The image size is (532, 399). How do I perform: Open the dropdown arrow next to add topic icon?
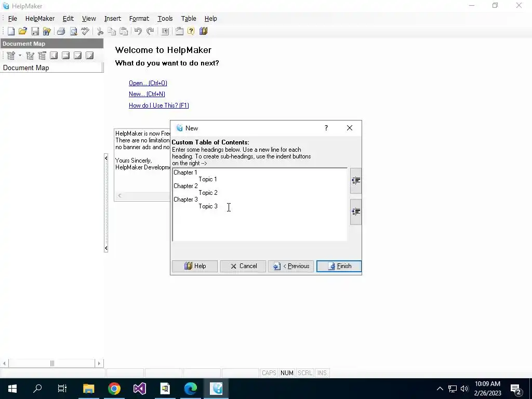[20, 55]
